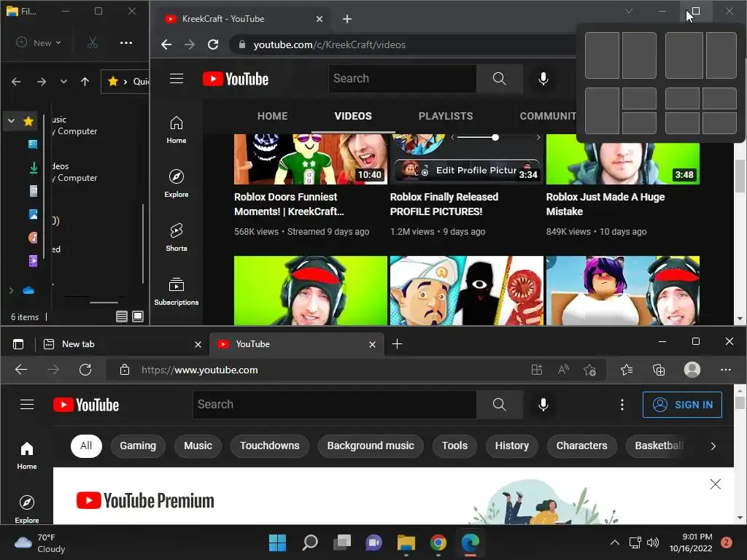Open Favorites list in Edge toolbar
The width and height of the screenshot is (747, 560).
627,370
